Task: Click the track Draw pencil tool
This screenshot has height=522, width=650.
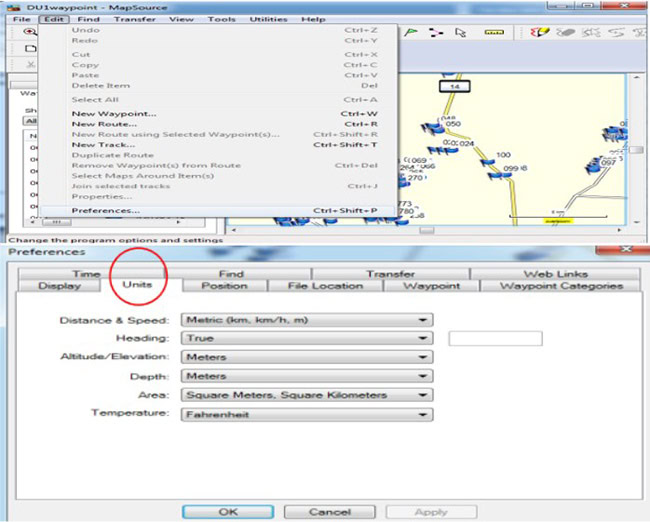Action: tap(540, 32)
